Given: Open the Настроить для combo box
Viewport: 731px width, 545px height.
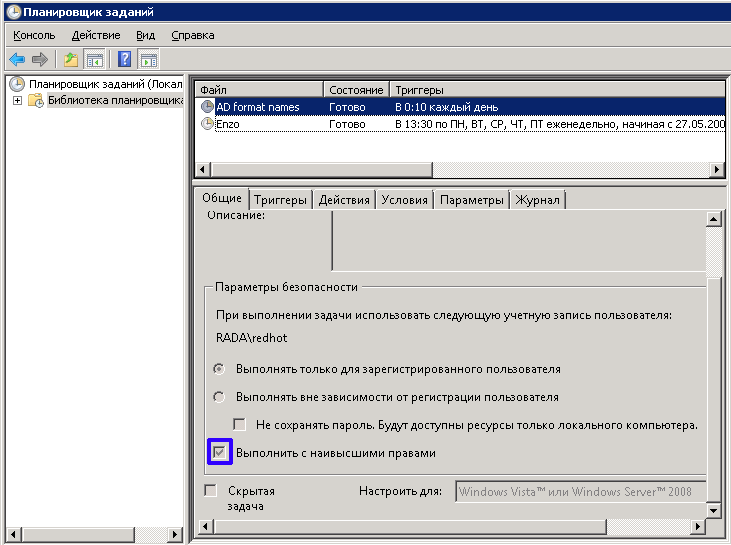Looking at the screenshot, I should tap(580, 491).
